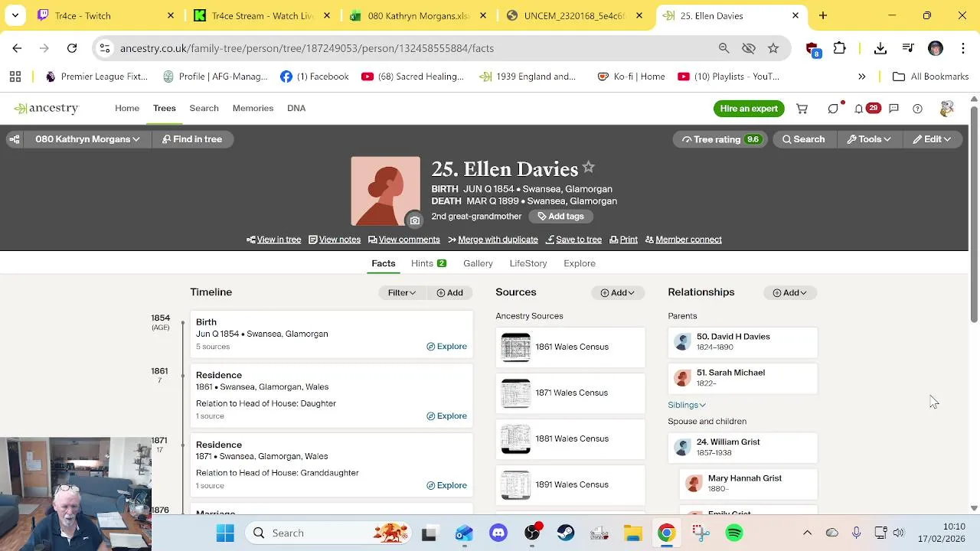Click the Find in tree button
This screenshot has width=980, height=551.
[x=192, y=139]
